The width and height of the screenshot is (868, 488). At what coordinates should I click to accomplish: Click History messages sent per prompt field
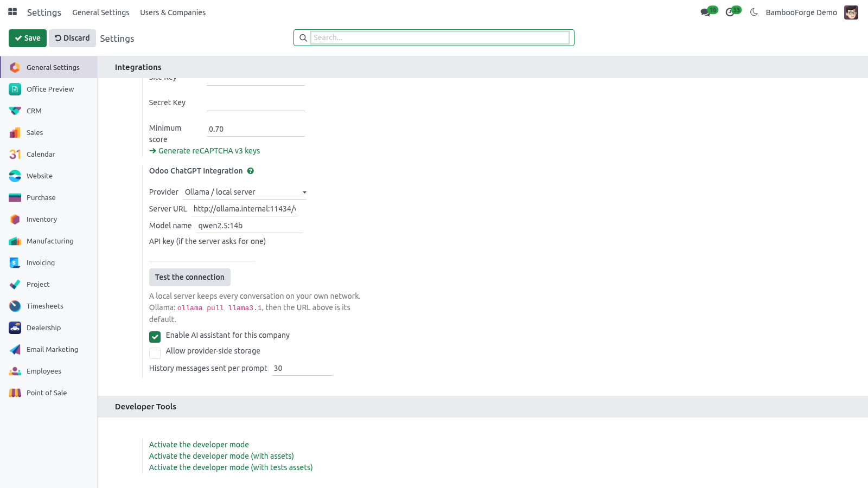(302, 368)
